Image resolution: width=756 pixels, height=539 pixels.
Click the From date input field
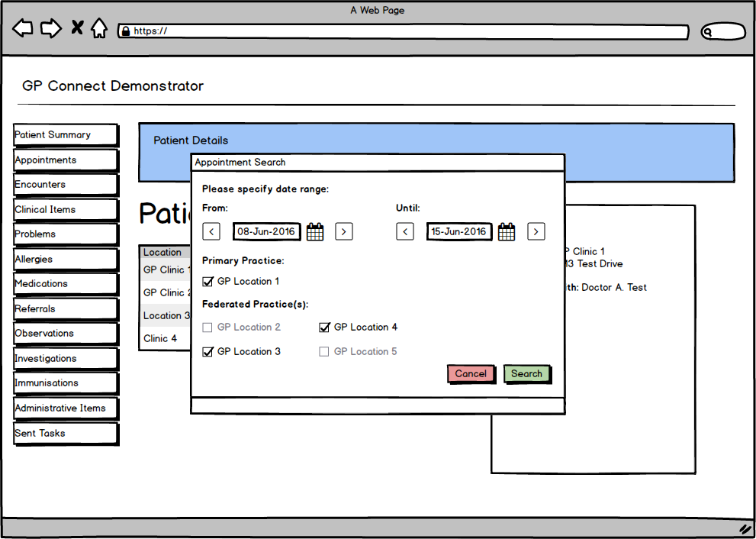click(267, 231)
